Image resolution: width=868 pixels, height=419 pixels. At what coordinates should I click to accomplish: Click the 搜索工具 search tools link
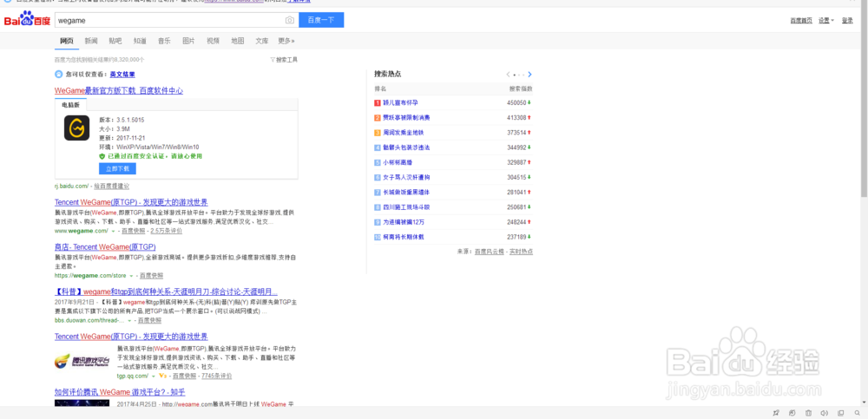[286, 60]
